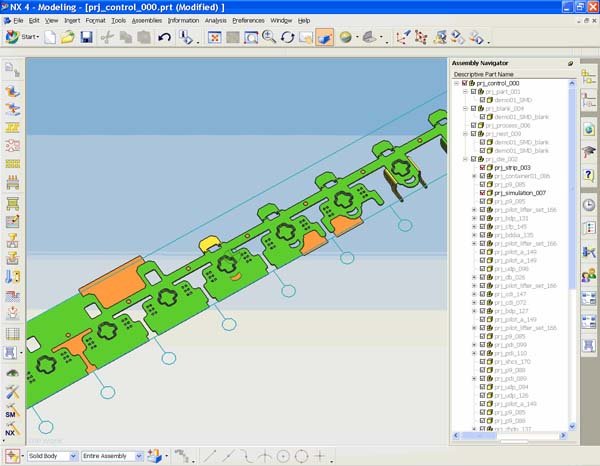Screen dimensions: 600x466
Task: Open the Help question mark icon
Action: pyautogui.click(x=589, y=174)
